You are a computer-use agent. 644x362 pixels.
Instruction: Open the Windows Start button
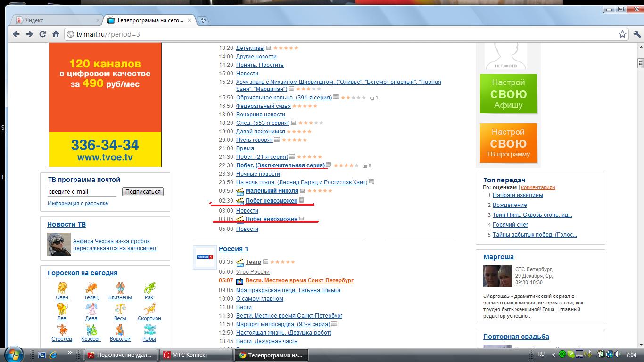click(13, 354)
